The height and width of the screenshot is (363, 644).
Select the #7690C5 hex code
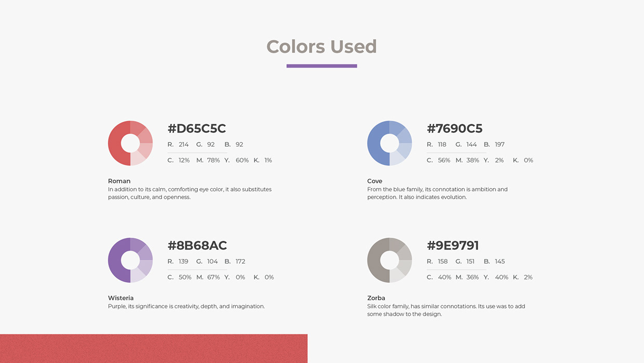point(454,128)
